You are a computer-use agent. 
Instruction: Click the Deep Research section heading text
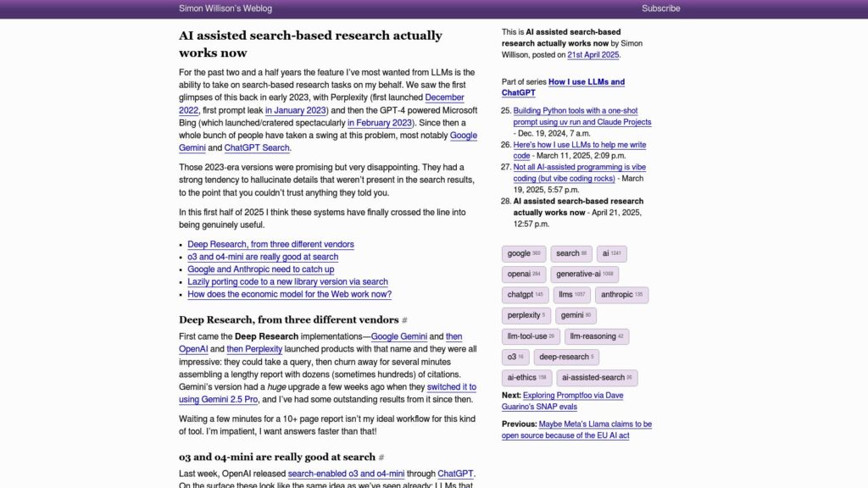click(x=289, y=319)
